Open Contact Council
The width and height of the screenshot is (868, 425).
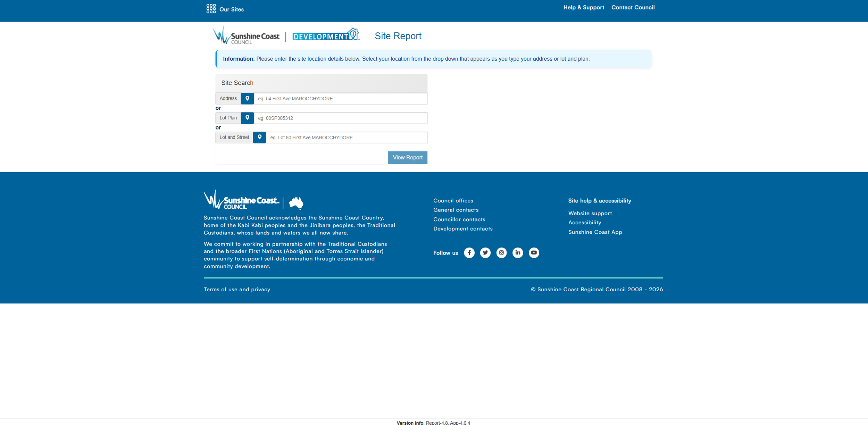pyautogui.click(x=633, y=7)
